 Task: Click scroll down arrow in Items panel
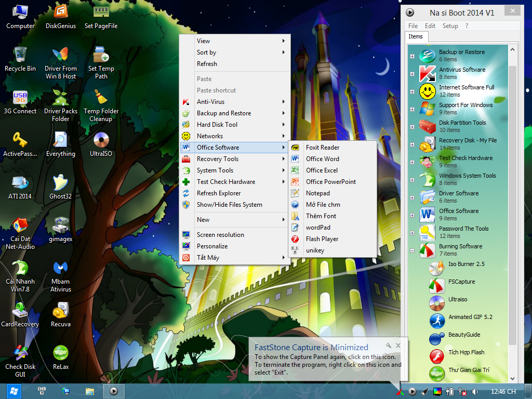point(512,379)
